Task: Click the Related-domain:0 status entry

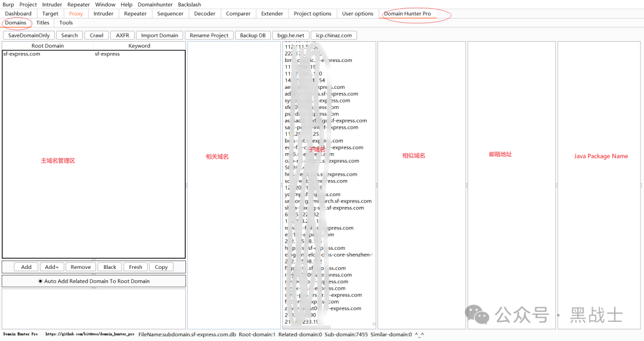Action: click(x=300, y=334)
